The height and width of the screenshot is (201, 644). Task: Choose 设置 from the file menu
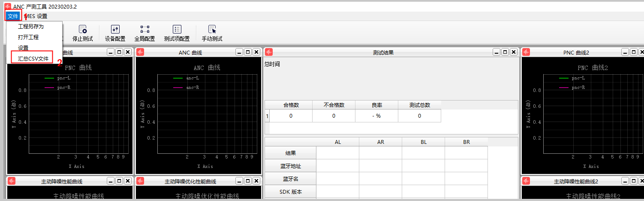click(x=23, y=48)
